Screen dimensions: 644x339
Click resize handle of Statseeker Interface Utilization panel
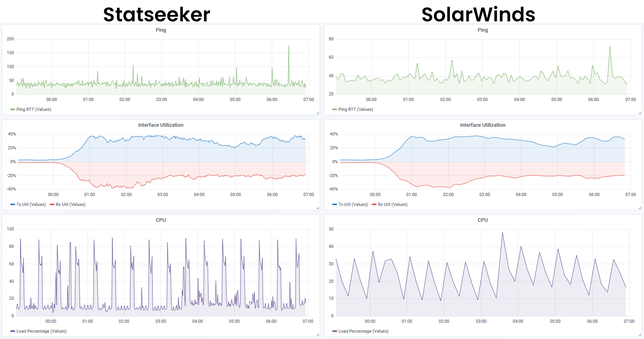pyautogui.click(x=318, y=208)
